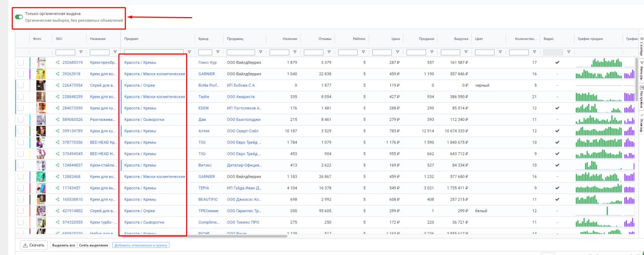
Task: Toggle Только органическая выдача switch
Action: pyautogui.click(x=19, y=17)
